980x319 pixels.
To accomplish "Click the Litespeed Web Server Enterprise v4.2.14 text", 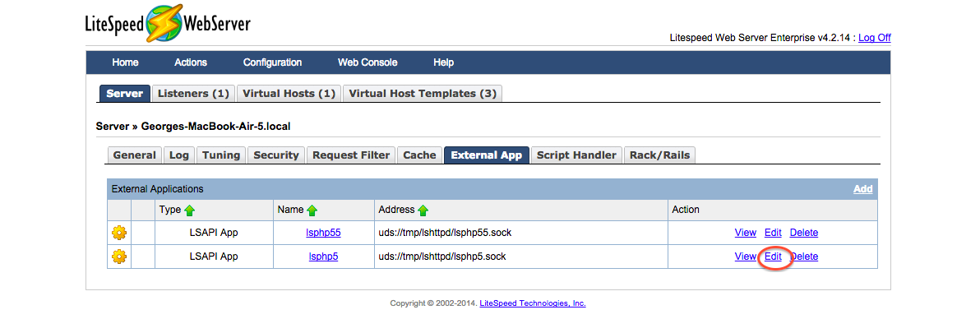I will coord(760,38).
